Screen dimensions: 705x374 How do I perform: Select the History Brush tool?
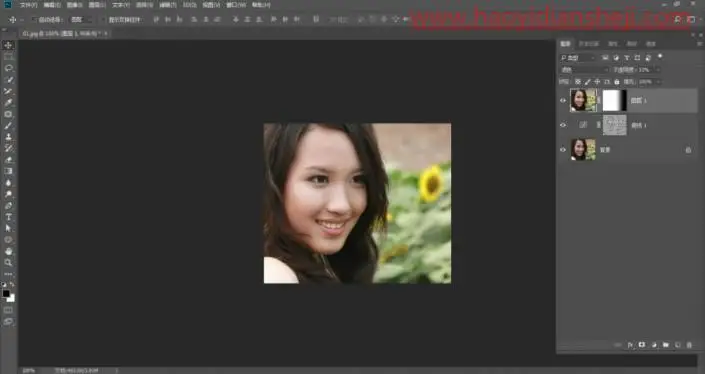(x=8, y=148)
